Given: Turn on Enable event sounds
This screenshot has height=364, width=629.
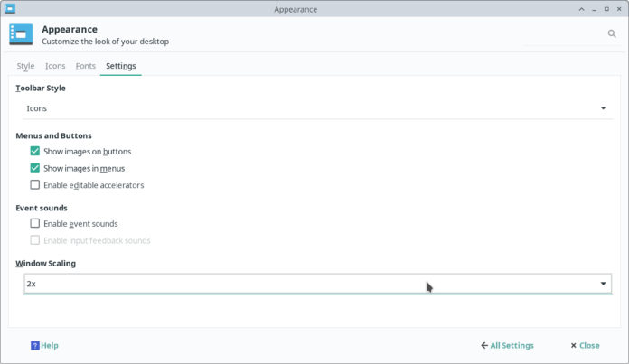Looking at the screenshot, I should pos(35,223).
